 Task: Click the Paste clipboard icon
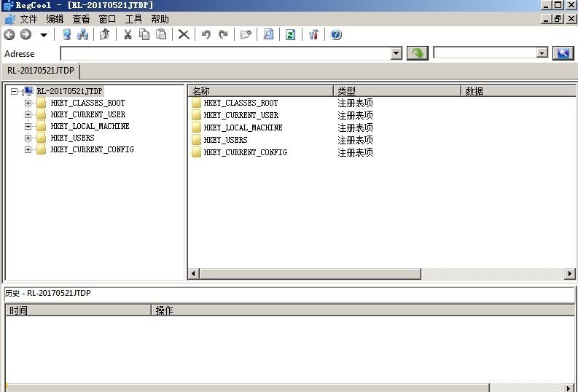point(161,34)
